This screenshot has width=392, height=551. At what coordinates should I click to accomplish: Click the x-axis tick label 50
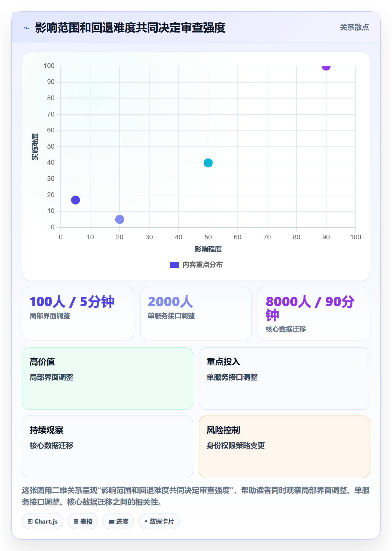[208, 237]
